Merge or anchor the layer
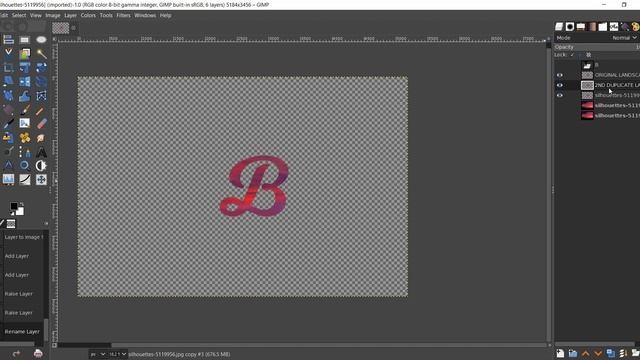This screenshot has height=360, width=640. coord(623,353)
